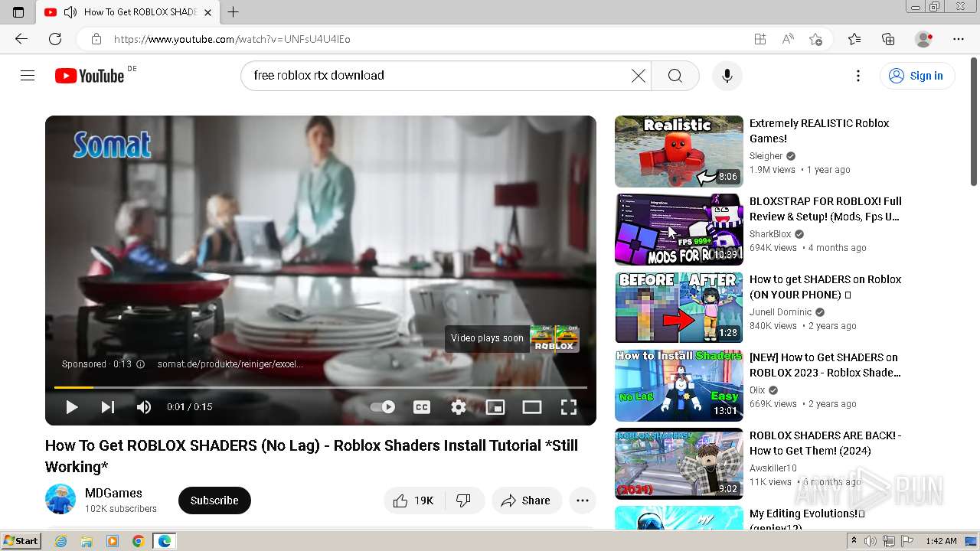Open the browser profile icon
The height and width of the screenshot is (551, 980).
coord(923,39)
